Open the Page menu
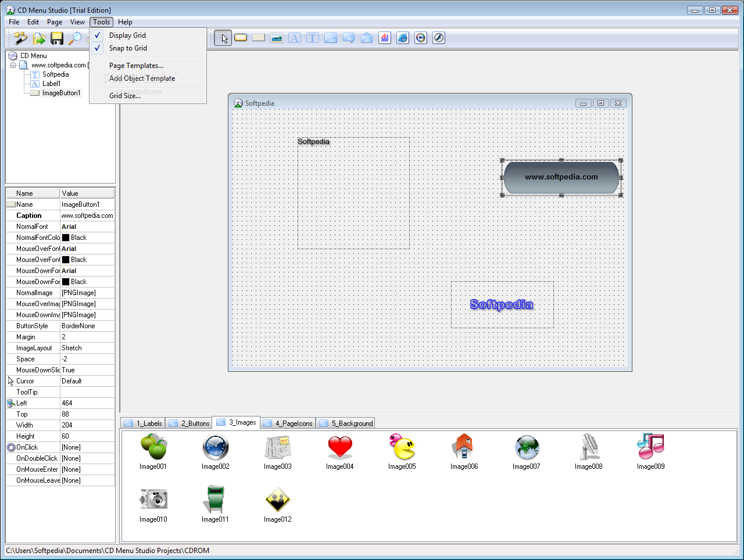The image size is (744, 560). click(x=55, y=22)
